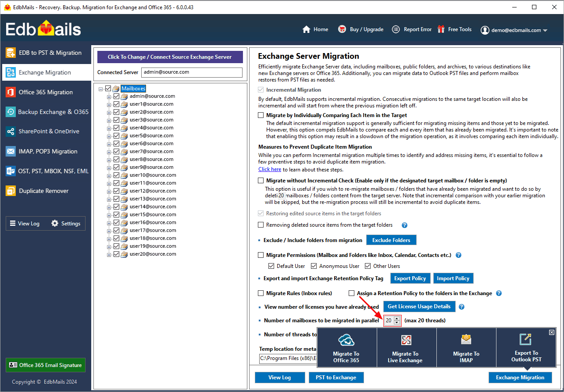Click the user account avatar icon
The image size is (564, 392).
(485, 30)
